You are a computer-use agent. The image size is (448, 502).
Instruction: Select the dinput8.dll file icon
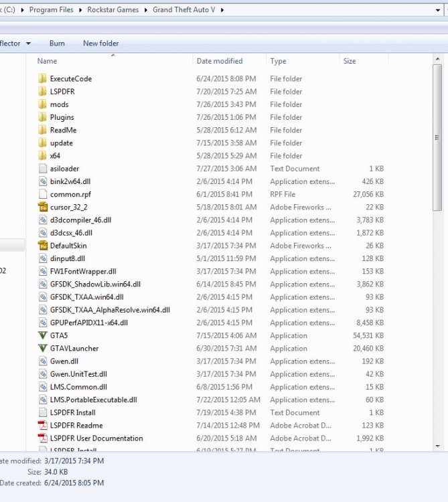click(x=43, y=258)
